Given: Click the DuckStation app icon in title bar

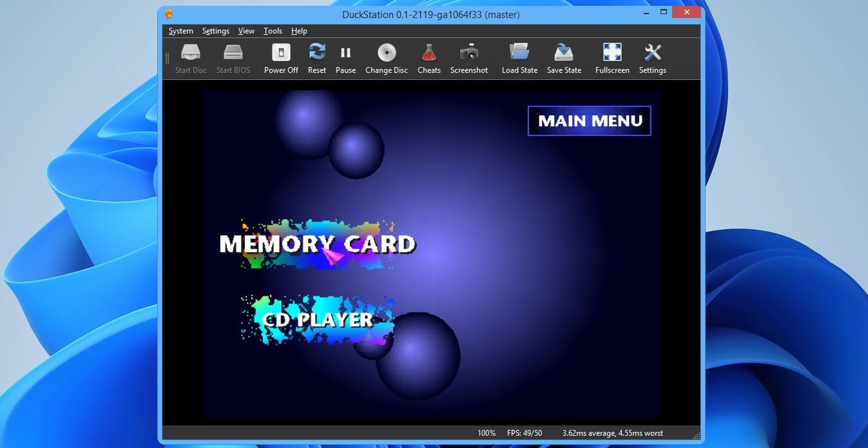Looking at the screenshot, I should 169,14.
